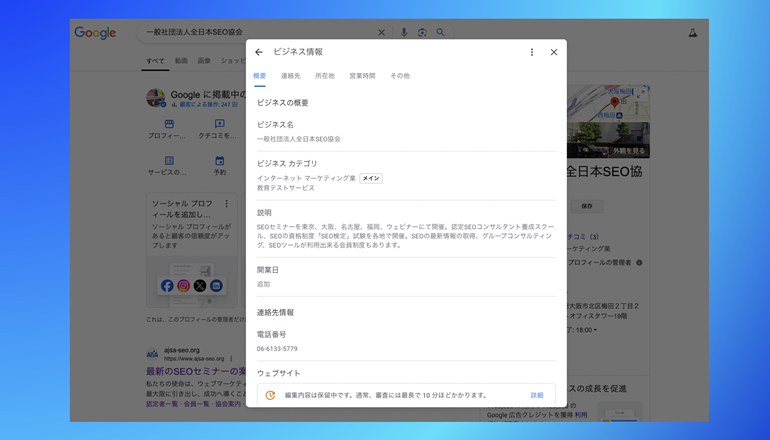Screen dimensions: 770x440
Task: Clear the search box with the X icon
Action: coord(382,32)
